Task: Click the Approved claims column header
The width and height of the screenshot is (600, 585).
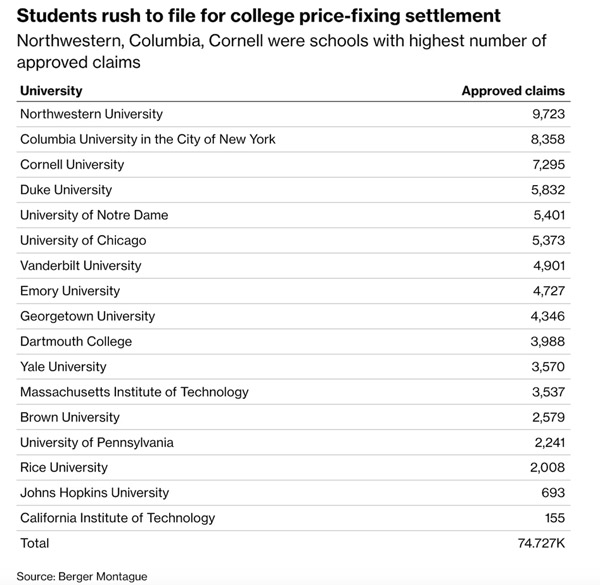Action: (x=513, y=91)
